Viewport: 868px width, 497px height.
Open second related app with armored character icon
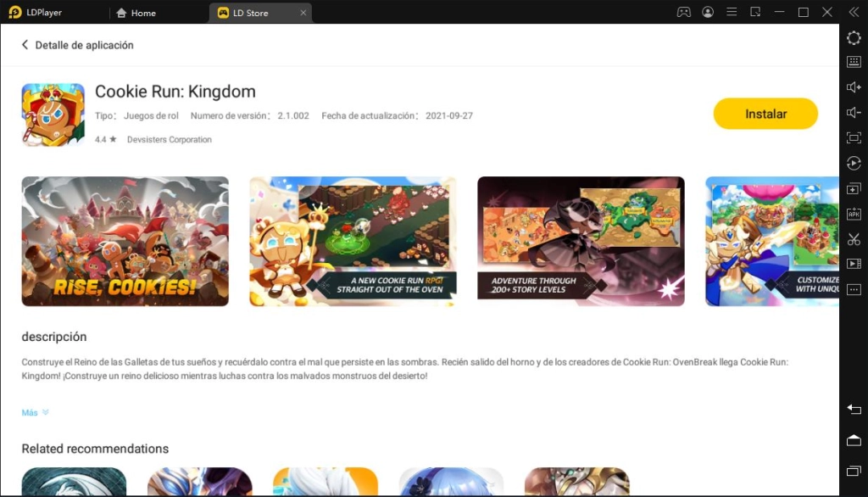coord(200,482)
